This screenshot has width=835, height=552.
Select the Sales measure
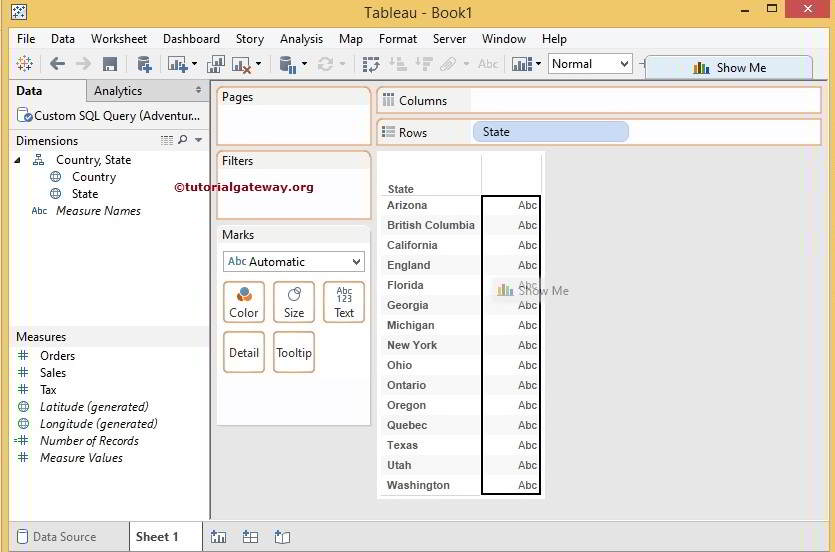(x=53, y=373)
